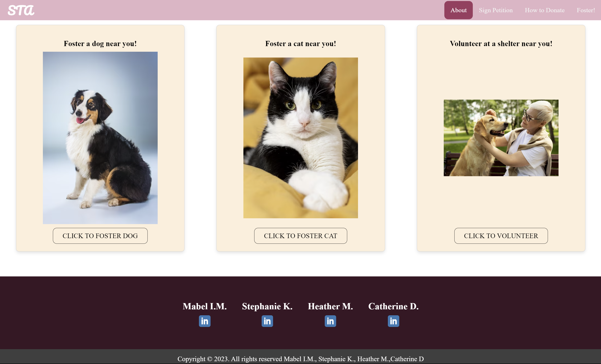The image size is (601, 364).
Task: Open Stephanie K.'s LinkedIn icon
Action: pyautogui.click(x=267, y=321)
